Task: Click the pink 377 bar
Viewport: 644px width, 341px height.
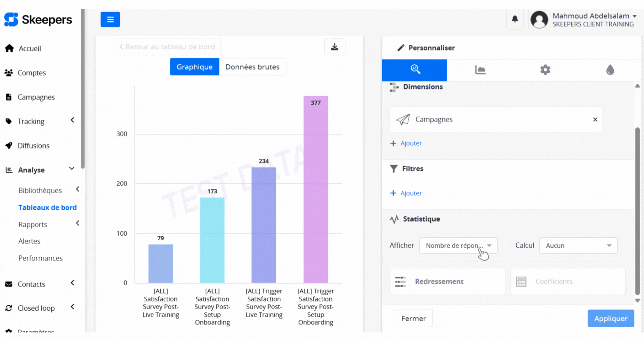Action: click(316, 189)
